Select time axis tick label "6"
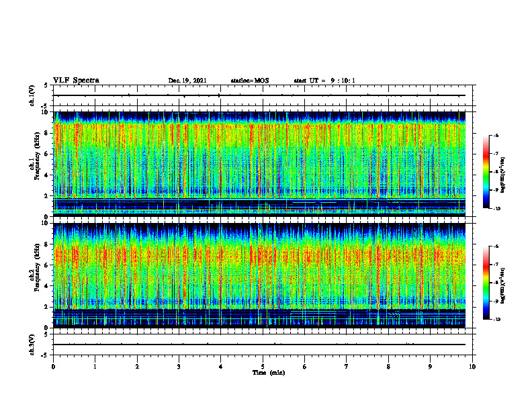 305,367
